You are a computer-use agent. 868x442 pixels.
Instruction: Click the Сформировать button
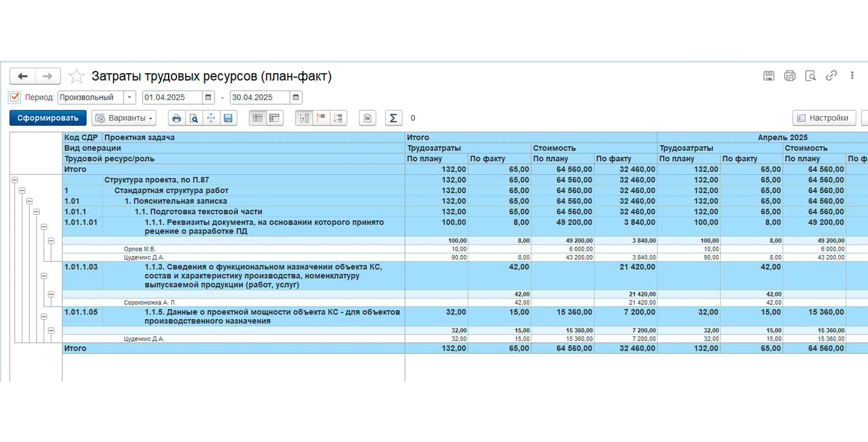[48, 118]
